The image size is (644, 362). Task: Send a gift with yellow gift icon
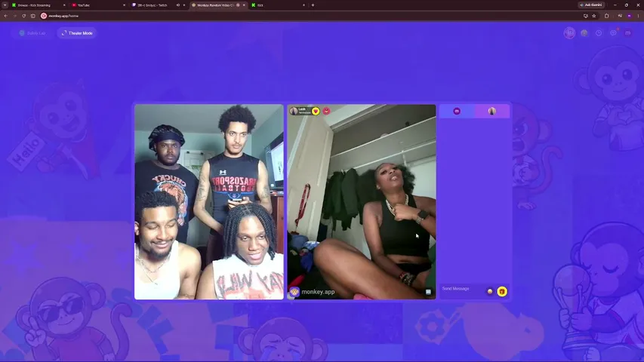point(502,291)
